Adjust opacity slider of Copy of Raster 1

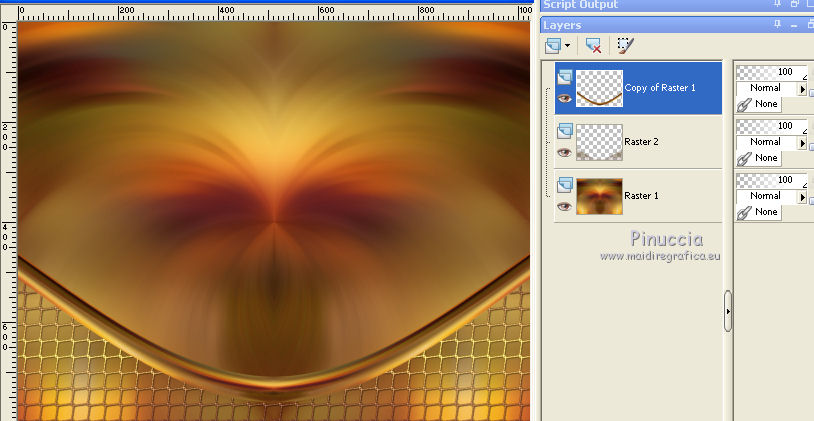(x=770, y=72)
